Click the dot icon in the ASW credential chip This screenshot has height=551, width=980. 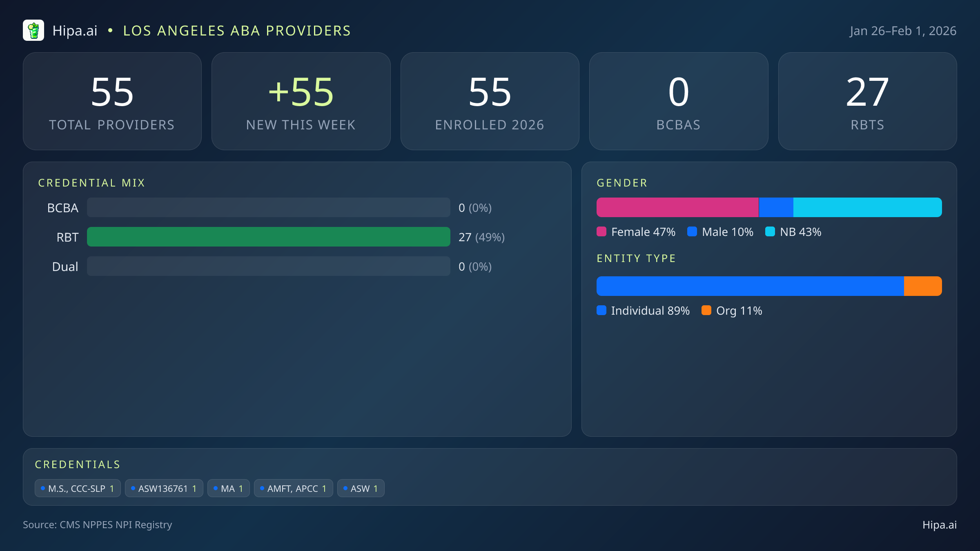347,488
